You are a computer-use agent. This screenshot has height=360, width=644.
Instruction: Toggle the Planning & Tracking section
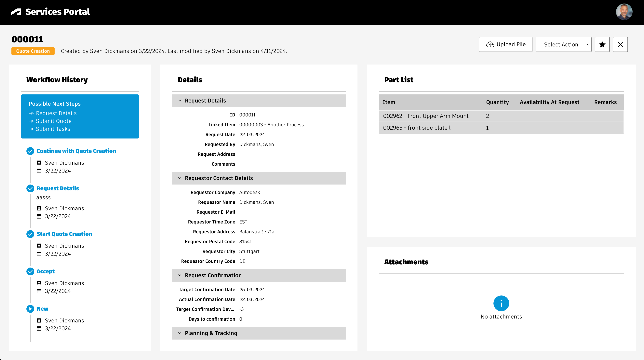pyautogui.click(x=180, y=333)
